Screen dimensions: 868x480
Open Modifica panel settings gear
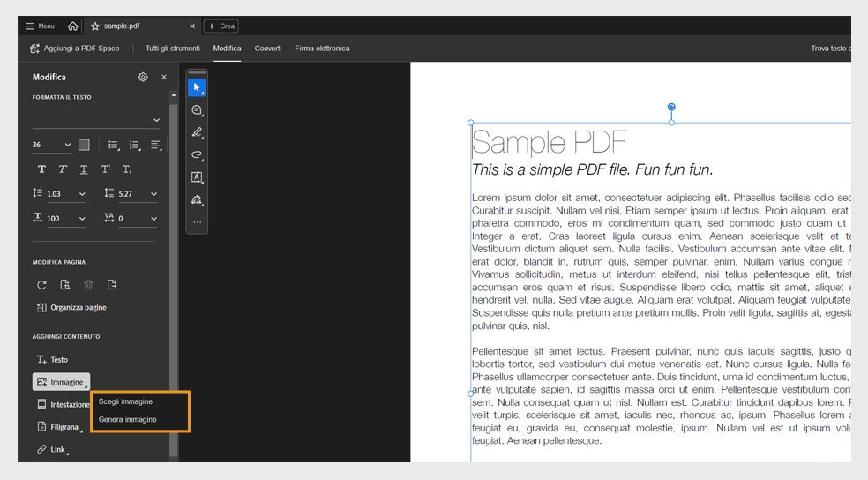143,77
